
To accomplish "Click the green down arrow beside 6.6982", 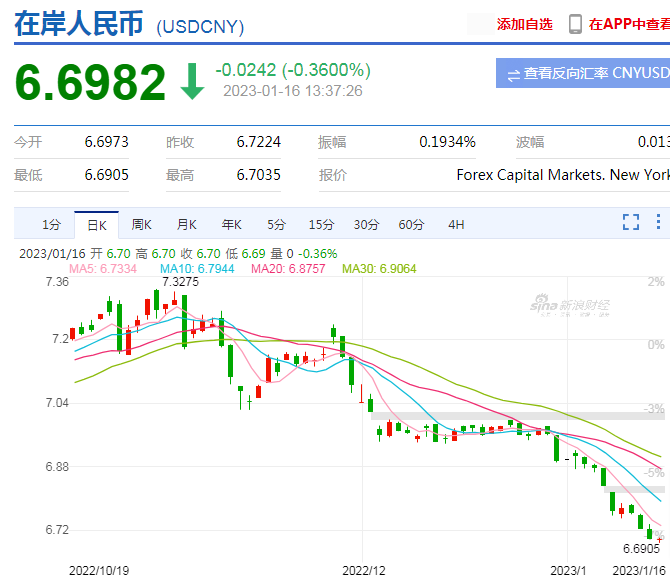I will [x=191, y=83].
